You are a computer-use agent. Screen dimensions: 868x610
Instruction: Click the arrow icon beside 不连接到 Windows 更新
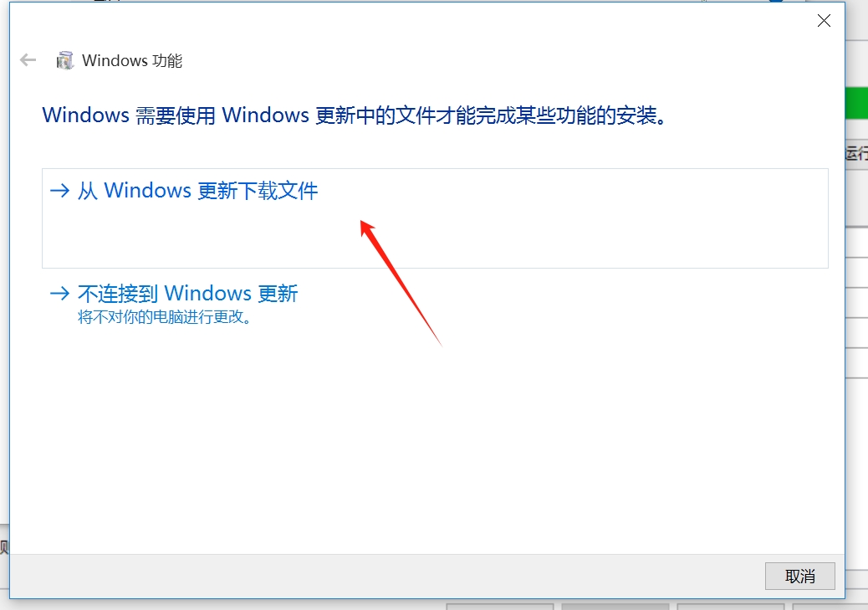pos(59,293)
